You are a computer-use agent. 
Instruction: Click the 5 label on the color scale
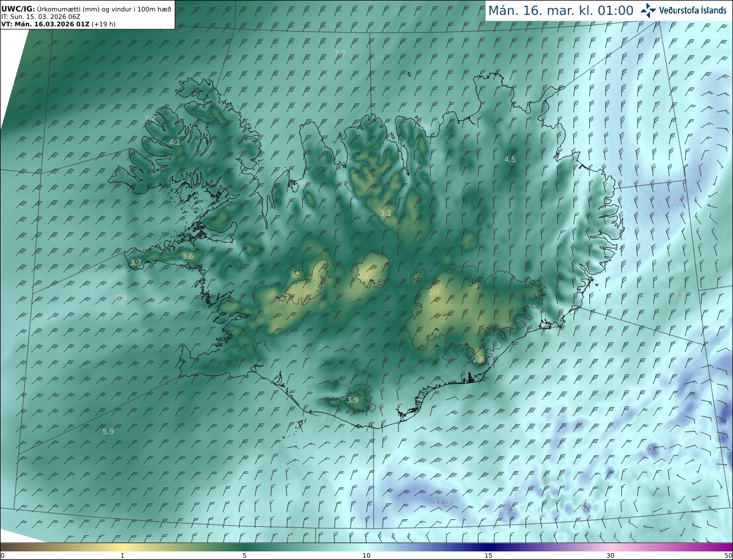tap(245, 555)
